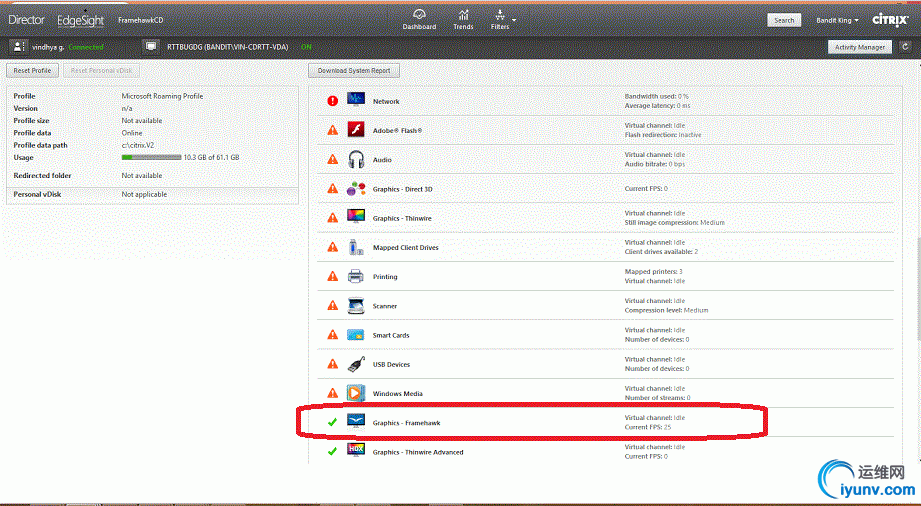
Task: Click the warning icon for Windows Media
Action: click(x=332, y=393)
